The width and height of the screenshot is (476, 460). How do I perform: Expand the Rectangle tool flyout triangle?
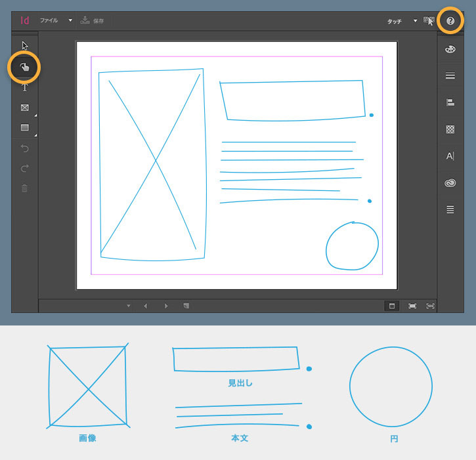point(35,135)
